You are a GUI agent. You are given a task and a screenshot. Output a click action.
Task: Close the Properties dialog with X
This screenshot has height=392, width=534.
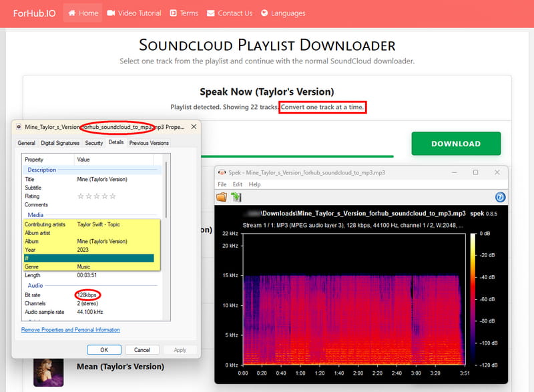pos(194,127)
